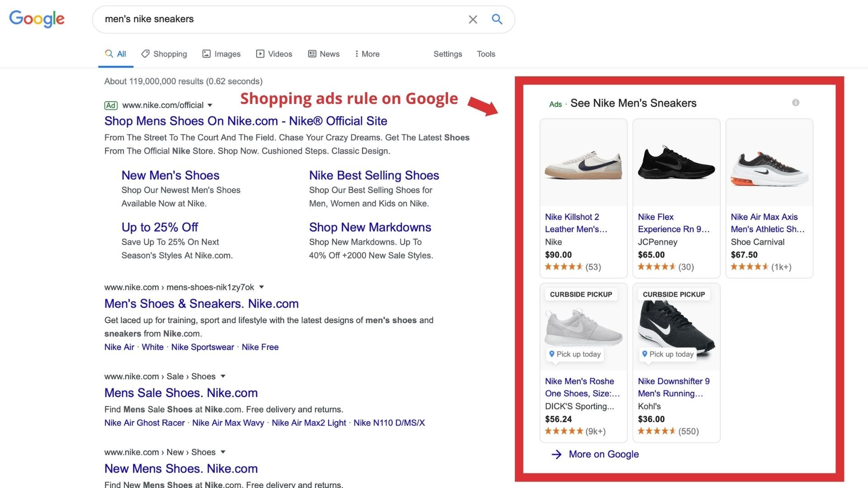Screen dimensions: 868x488
Task: Open the Tools menu
Action: click(486, 54)
